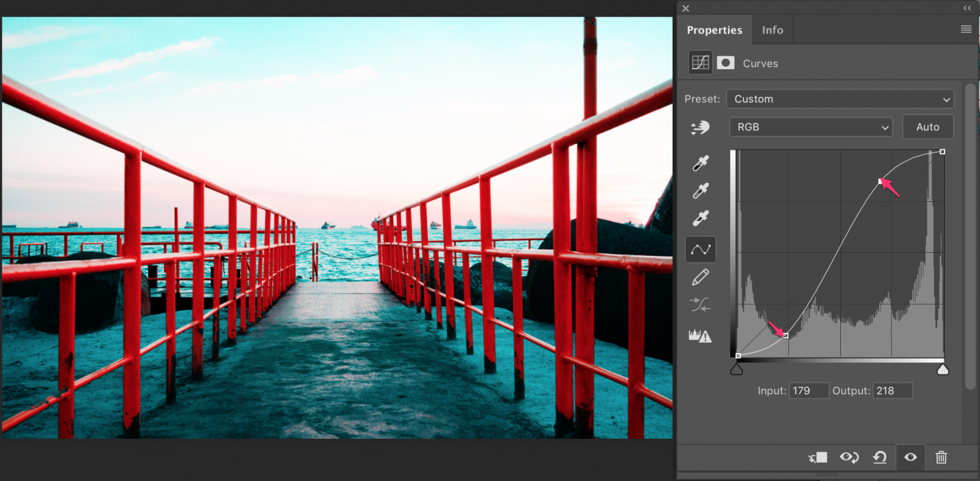The image size is (980, 481).
Task: Select the pencil draw curve tool
Action: 700,277
